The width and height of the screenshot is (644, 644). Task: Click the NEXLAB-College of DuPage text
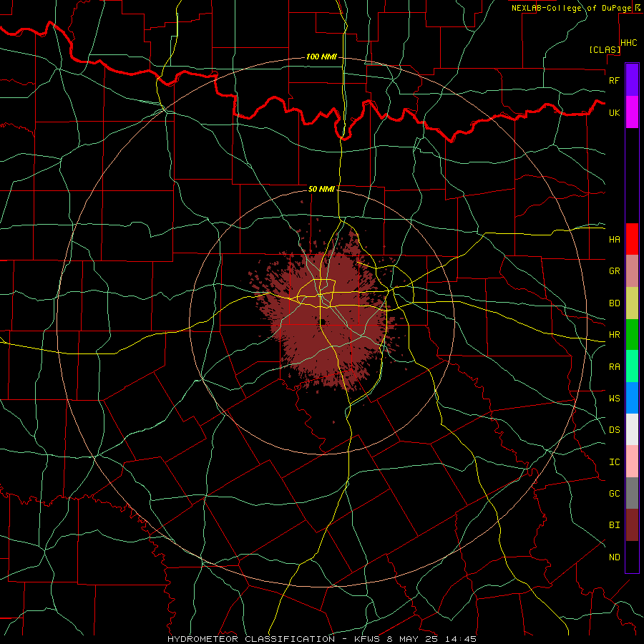coord(571,8)
